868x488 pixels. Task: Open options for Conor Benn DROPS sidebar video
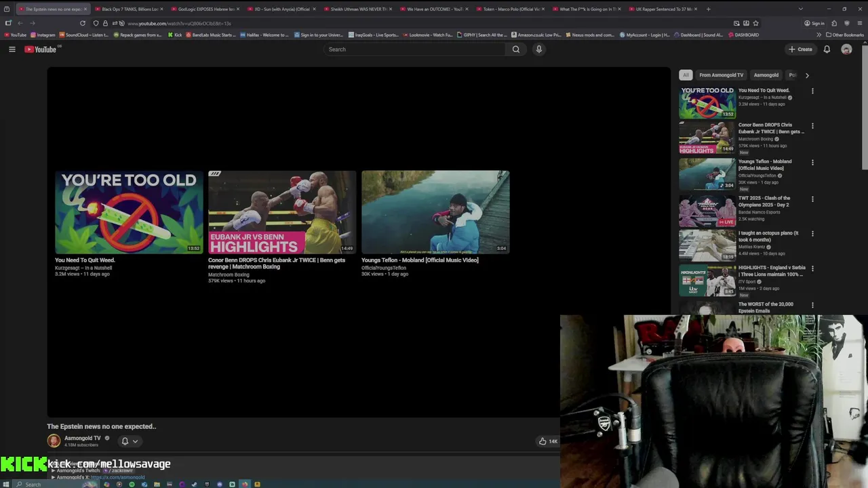click(x=812, y=125)
